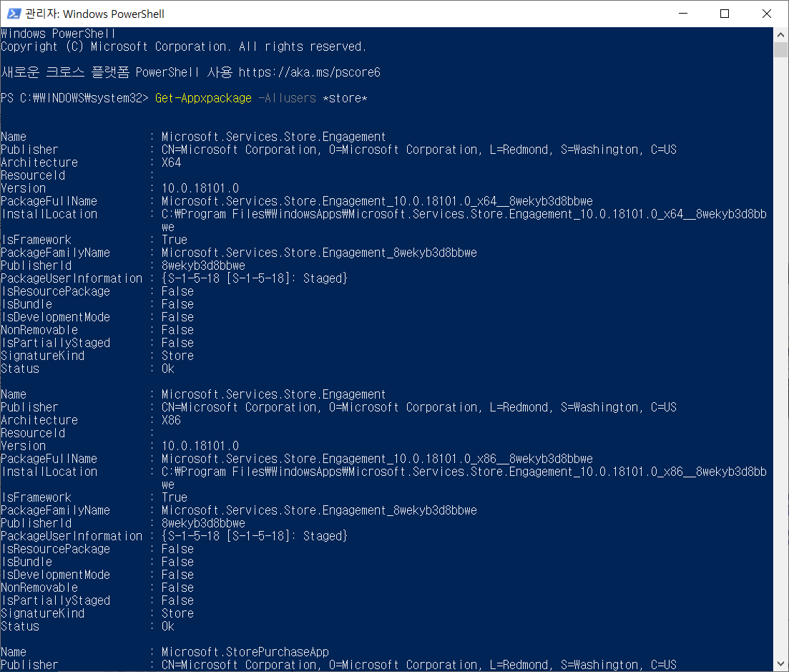Viewport: 789px width, 672px height.
Task: Click the X64 architecture value
Action: 171,162
